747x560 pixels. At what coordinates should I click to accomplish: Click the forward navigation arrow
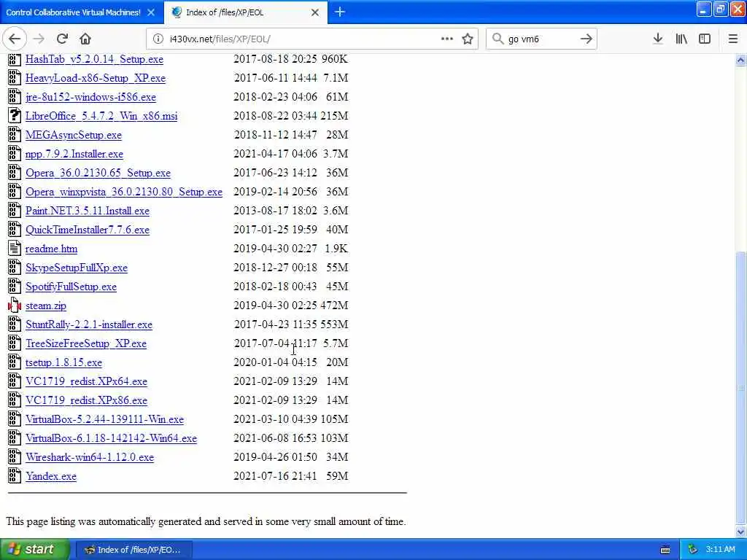[39, 39]
